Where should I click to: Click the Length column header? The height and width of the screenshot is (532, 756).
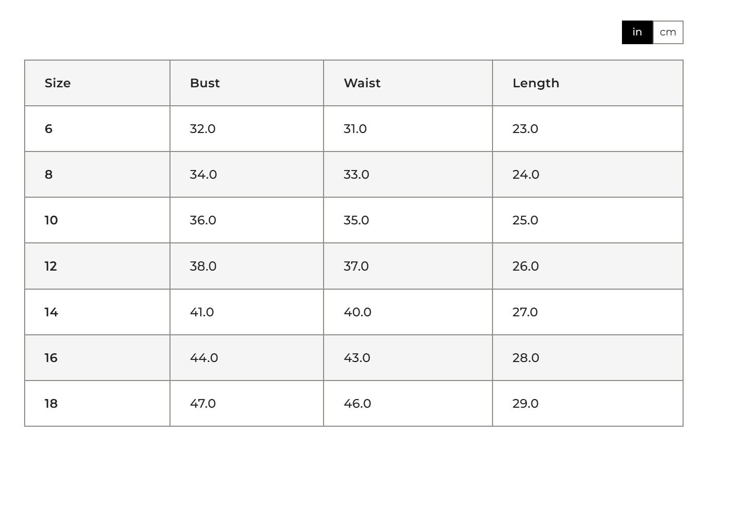tap(588, 83)
